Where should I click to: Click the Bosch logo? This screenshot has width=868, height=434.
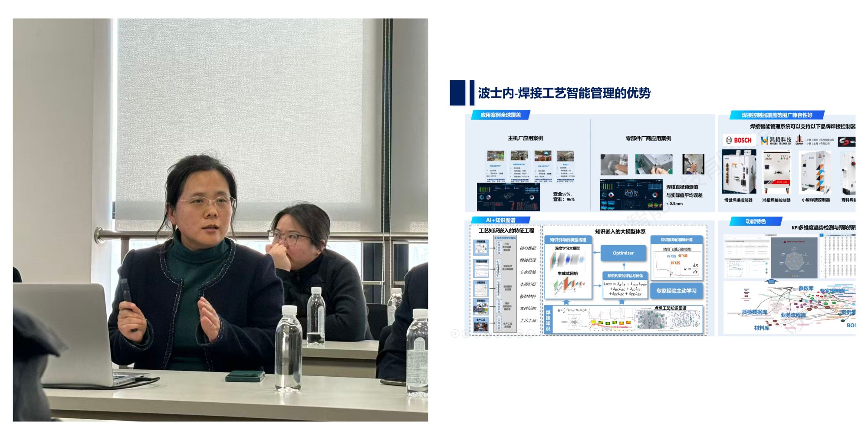(739, 140)
